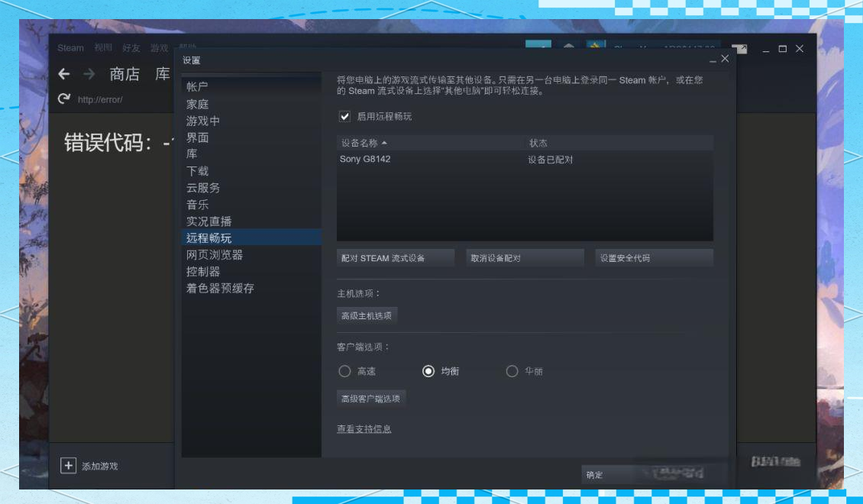Click the forward arrow in Steam navigation
This screenshot has height=504, width=863.
(x=89, y=74)
